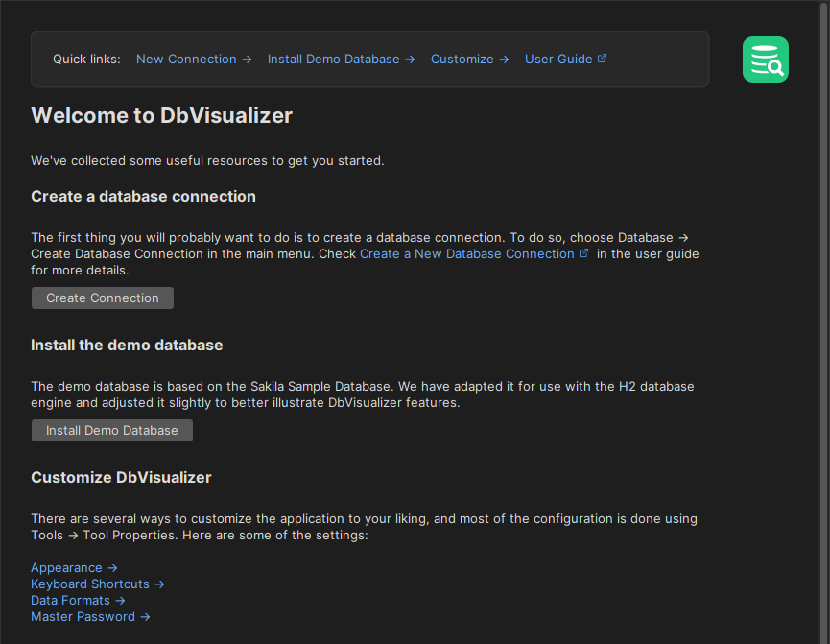The image size is (830, 644).
Task: Click the Create Connection button
Action: tap(103, 298)
